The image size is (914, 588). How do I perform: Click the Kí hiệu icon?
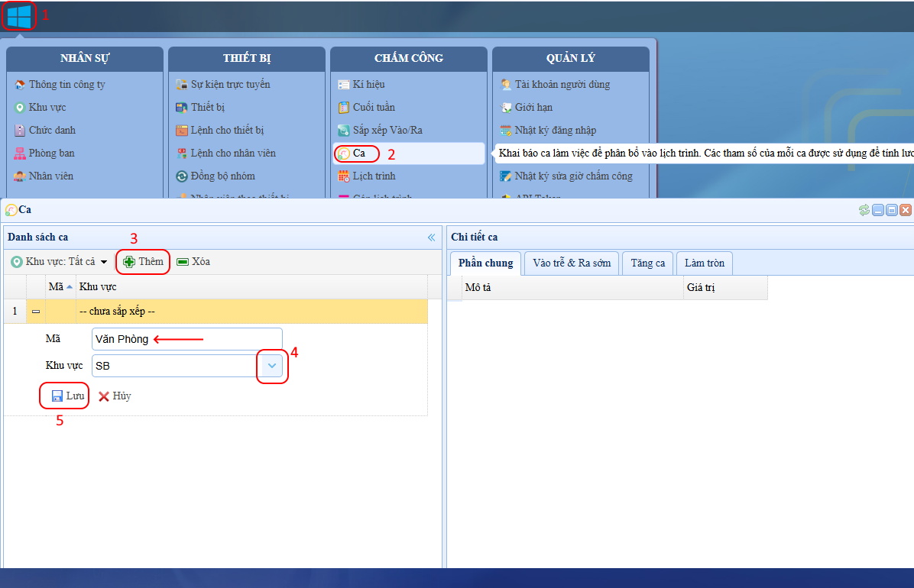[x=343, y=85]
